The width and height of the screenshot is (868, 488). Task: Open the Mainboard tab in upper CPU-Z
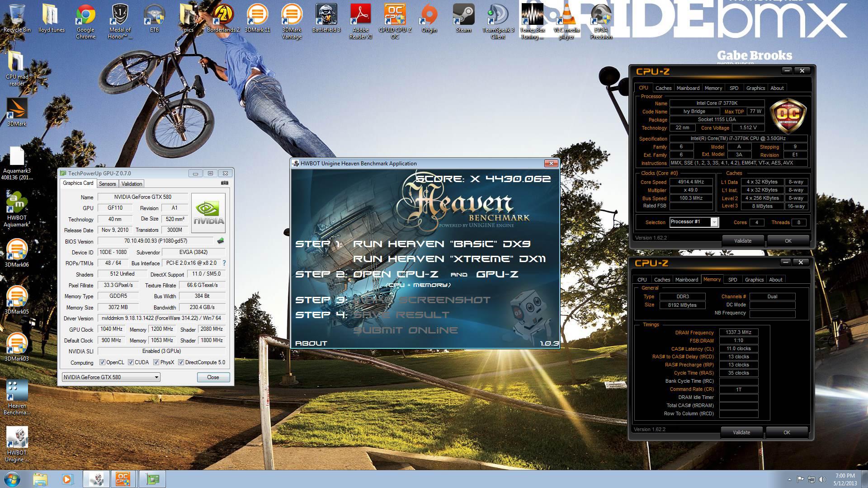tap(688, 88)
